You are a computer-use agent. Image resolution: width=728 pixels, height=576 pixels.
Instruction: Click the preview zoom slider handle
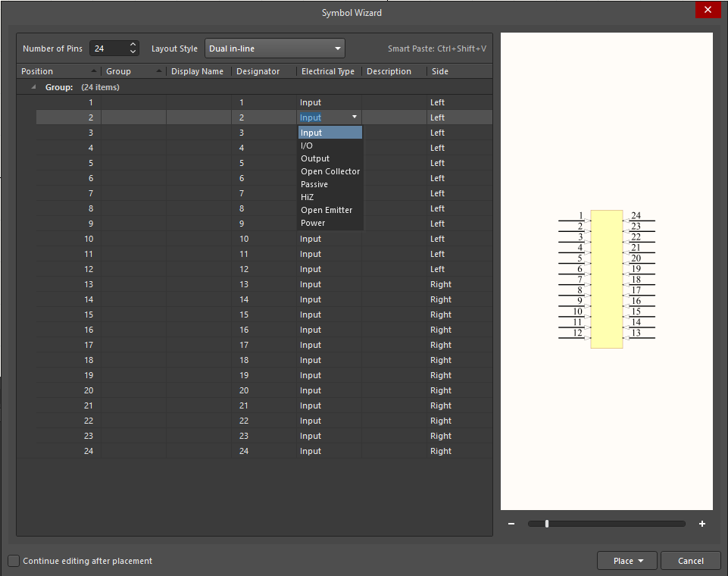(x=547, y=524)
